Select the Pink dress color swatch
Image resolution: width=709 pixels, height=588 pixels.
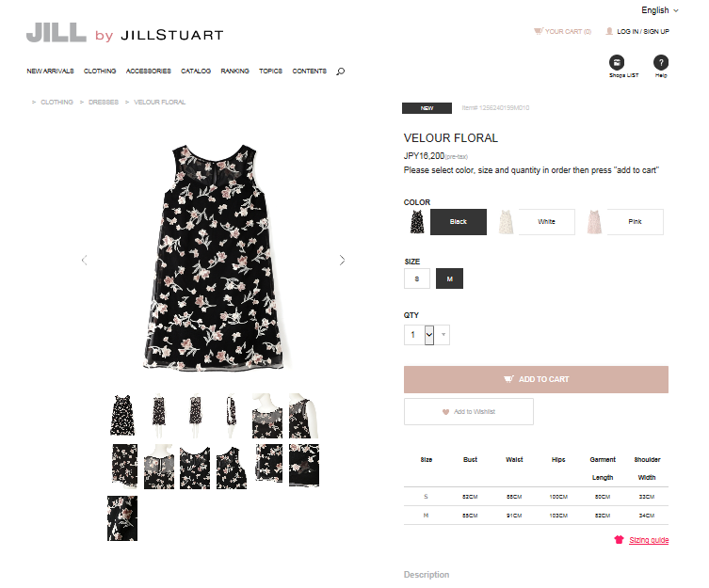tap(594, 221)
